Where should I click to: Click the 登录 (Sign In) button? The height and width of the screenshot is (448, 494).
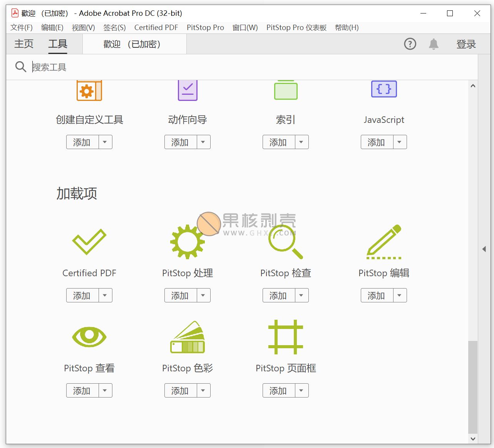[466, 44]
